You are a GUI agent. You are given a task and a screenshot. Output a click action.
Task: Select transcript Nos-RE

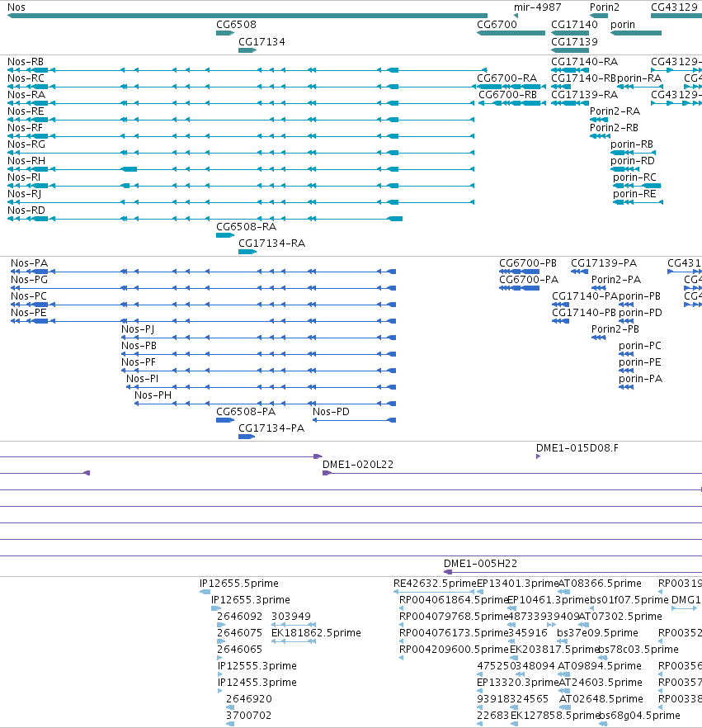pos(241,120)
